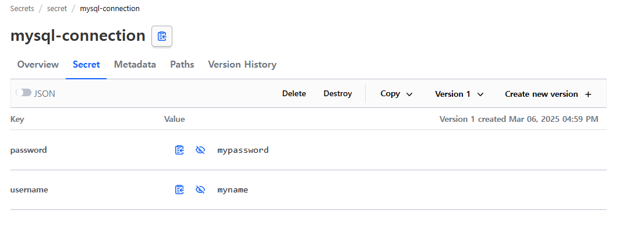Open the secret breadcrumb link
Screen dimensions: 644x228
57,8
